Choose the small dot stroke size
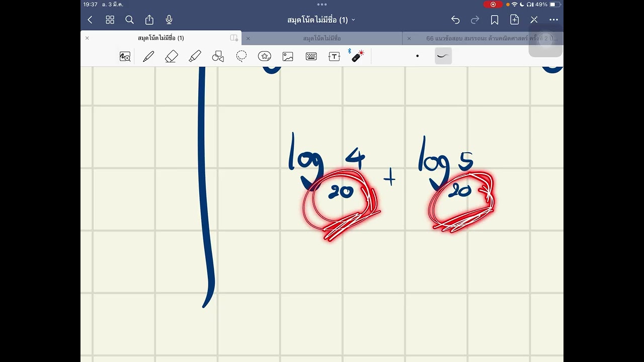This screenshot has width=644, height=362. point(417,56)
